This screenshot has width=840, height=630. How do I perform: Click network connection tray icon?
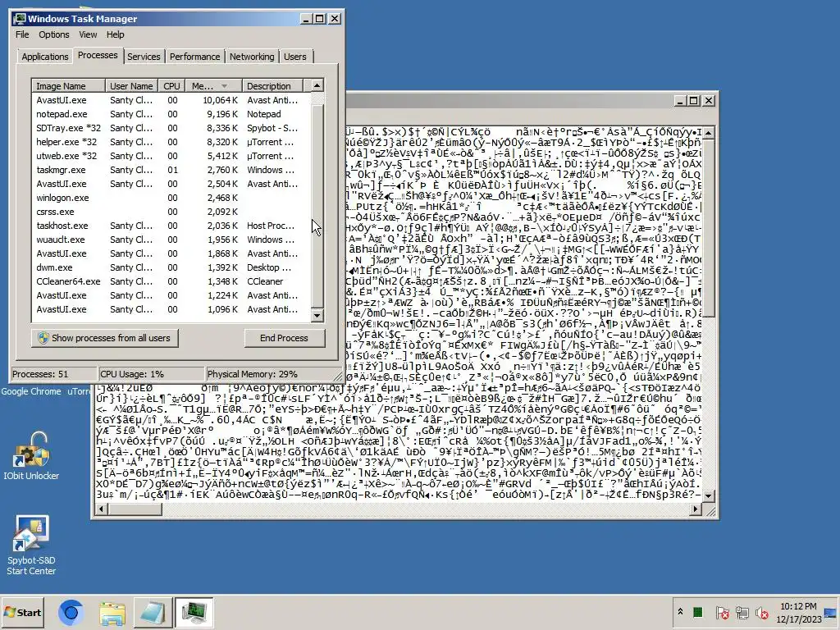[742, 612]
